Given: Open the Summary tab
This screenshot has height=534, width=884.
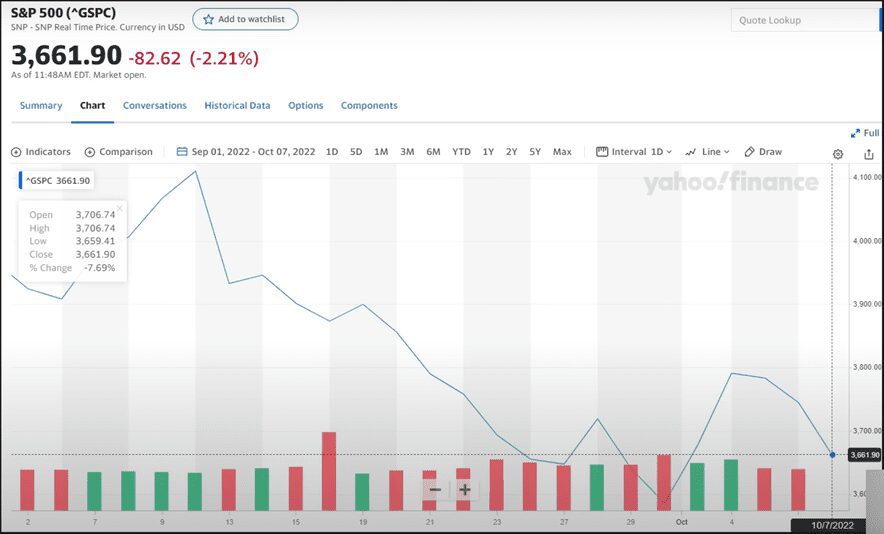Looking at the screenshot, I should click(41, 105).
